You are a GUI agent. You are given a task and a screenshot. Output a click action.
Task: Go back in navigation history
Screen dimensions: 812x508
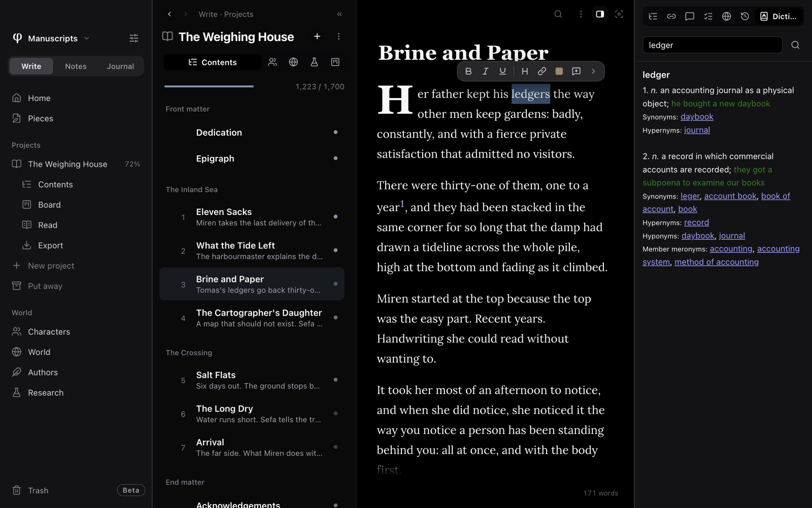[170, 14]
